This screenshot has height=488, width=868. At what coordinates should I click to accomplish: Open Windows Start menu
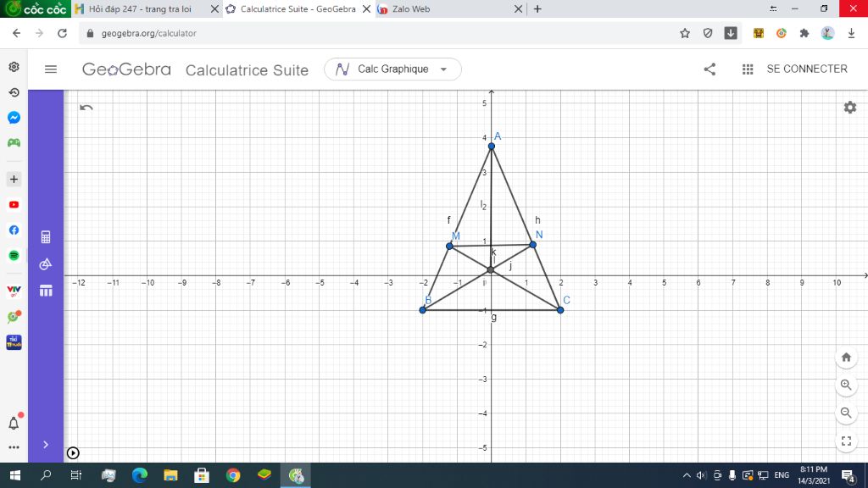click(x=15, y=475)
